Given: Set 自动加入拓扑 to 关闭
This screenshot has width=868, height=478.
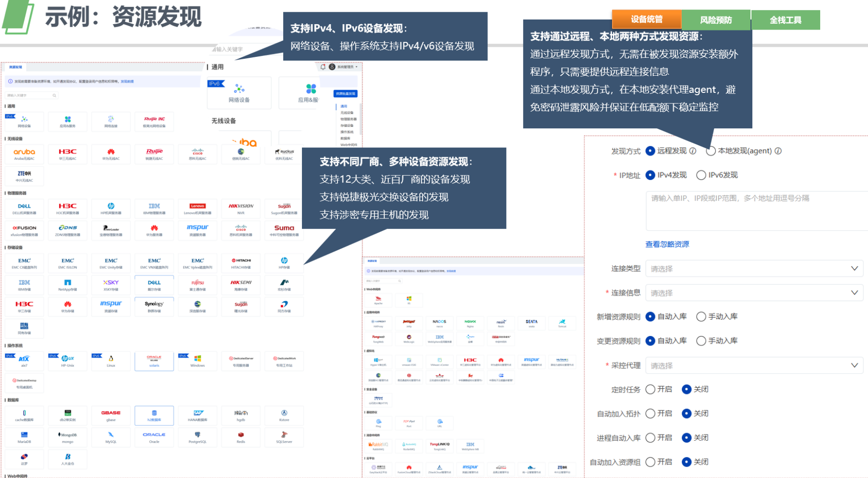Looking at the screenshot, I should click(x=687, y=413).
